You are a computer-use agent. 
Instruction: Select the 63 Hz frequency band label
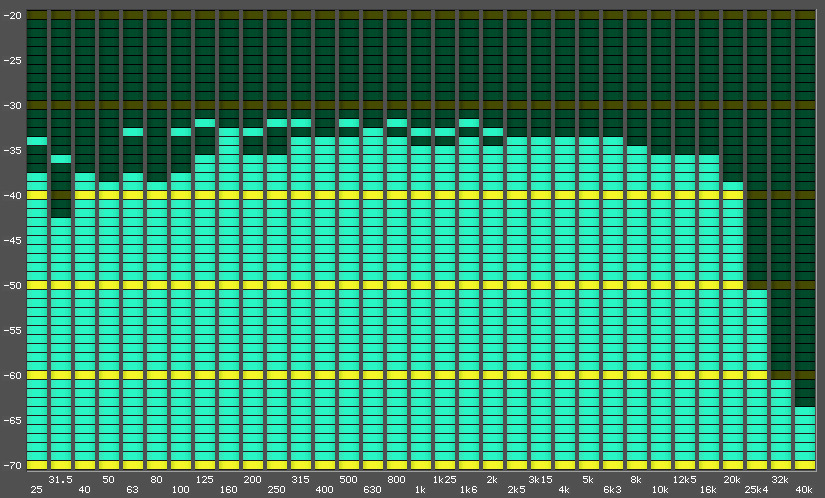point(133,490)
